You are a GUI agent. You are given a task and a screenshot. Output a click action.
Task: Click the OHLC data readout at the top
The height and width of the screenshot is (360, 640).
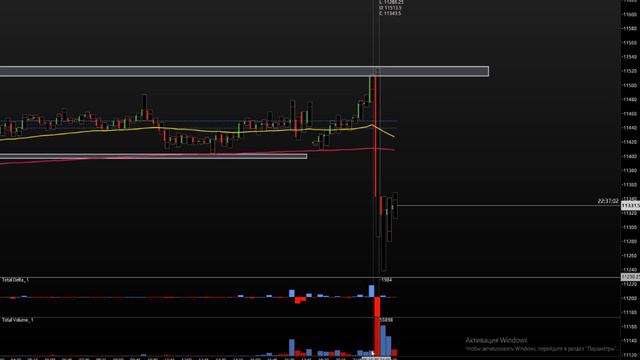coord(391,8)
